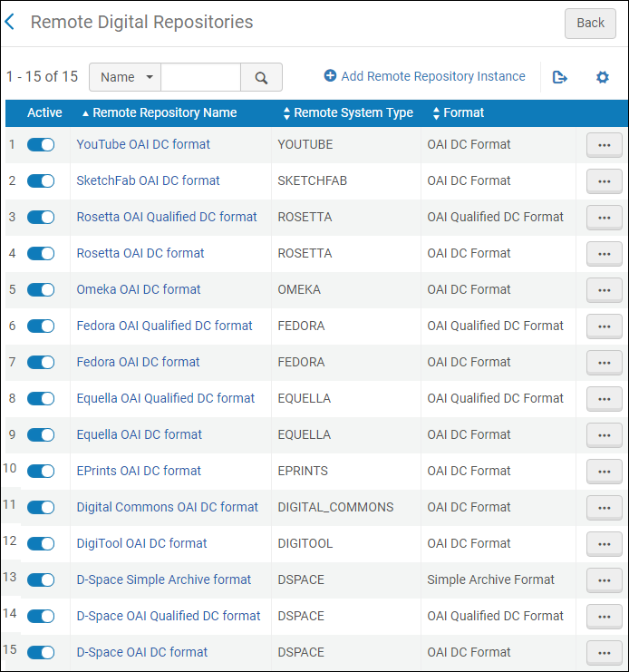Click the back chevron arrow icon
Viewport: 629px width, 672px height.
(x=9, y=22)
